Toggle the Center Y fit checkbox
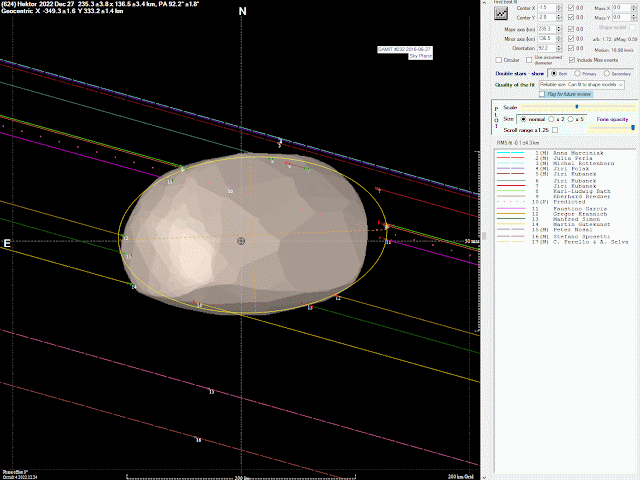This screenshot has width=640, height=480. (571, 17)
